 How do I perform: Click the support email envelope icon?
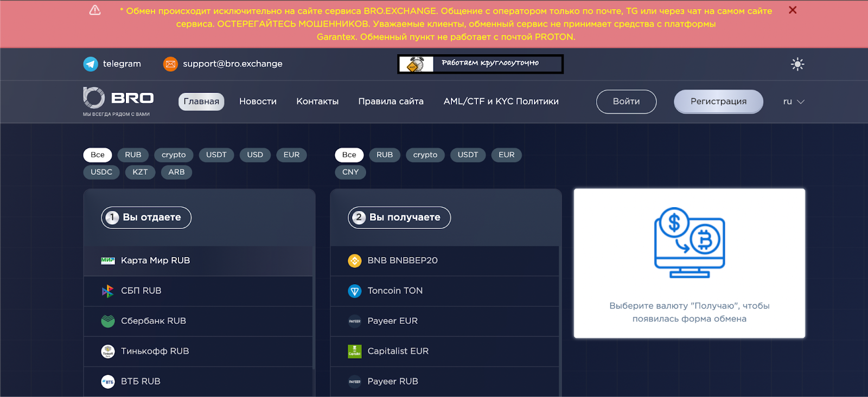point(170,64)
